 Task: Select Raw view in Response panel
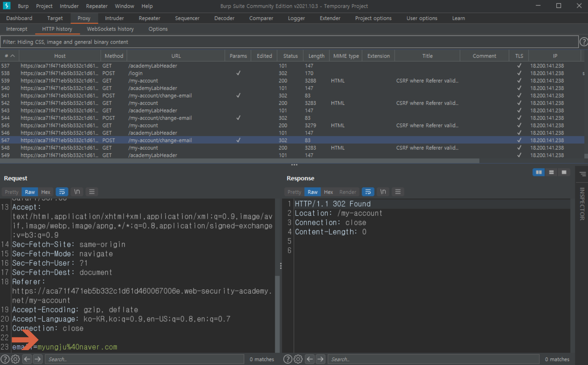(x=312, y=192)
